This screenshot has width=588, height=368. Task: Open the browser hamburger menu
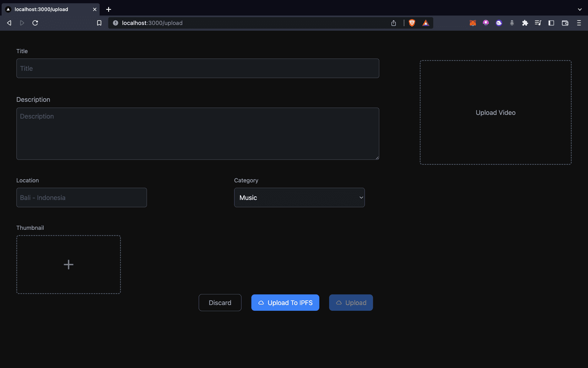tap(579, 23)
